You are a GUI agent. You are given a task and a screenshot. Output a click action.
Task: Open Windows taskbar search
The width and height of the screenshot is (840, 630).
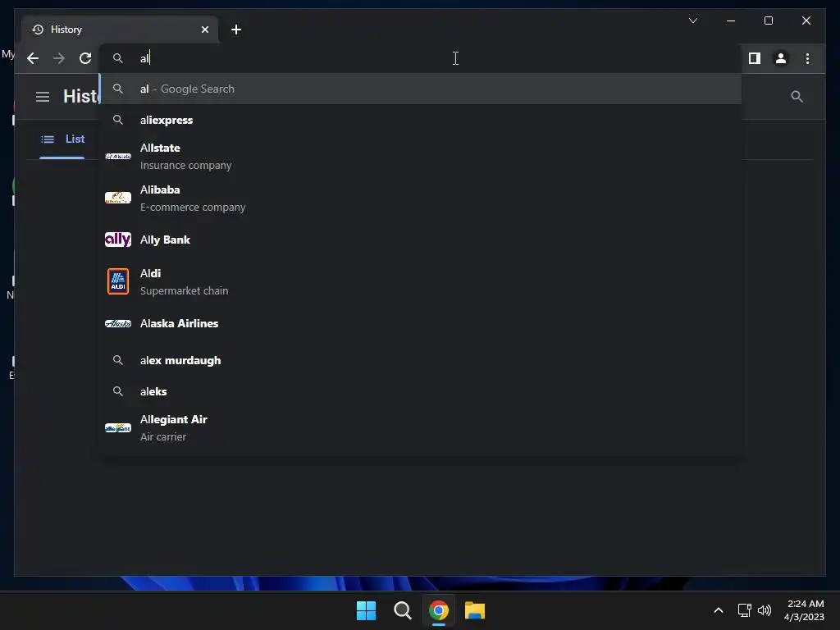pyautogui.click(x=402, y=610)
